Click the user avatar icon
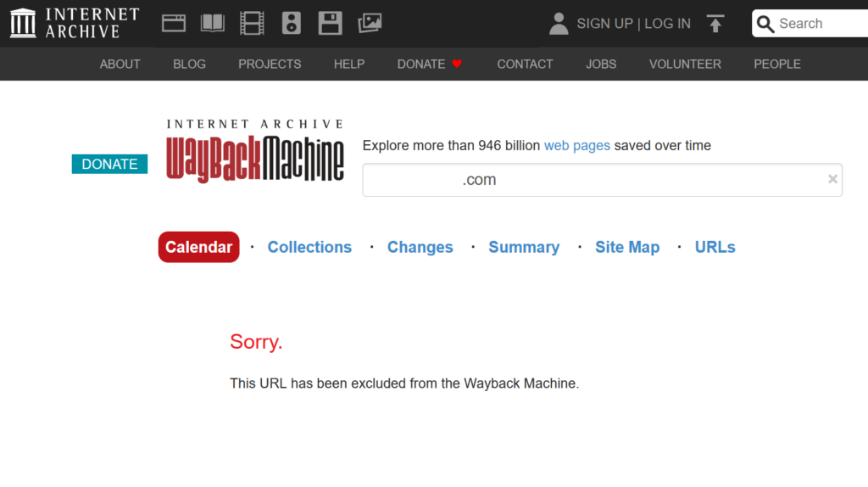Image resolution: width=868 pixels, height=487 pixels. coord(559,24)
